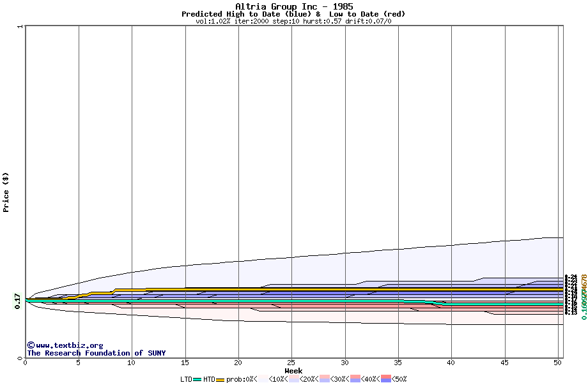Click the "<30%<" legend label
Screen dimensions: 588x383
pos(340,379)
